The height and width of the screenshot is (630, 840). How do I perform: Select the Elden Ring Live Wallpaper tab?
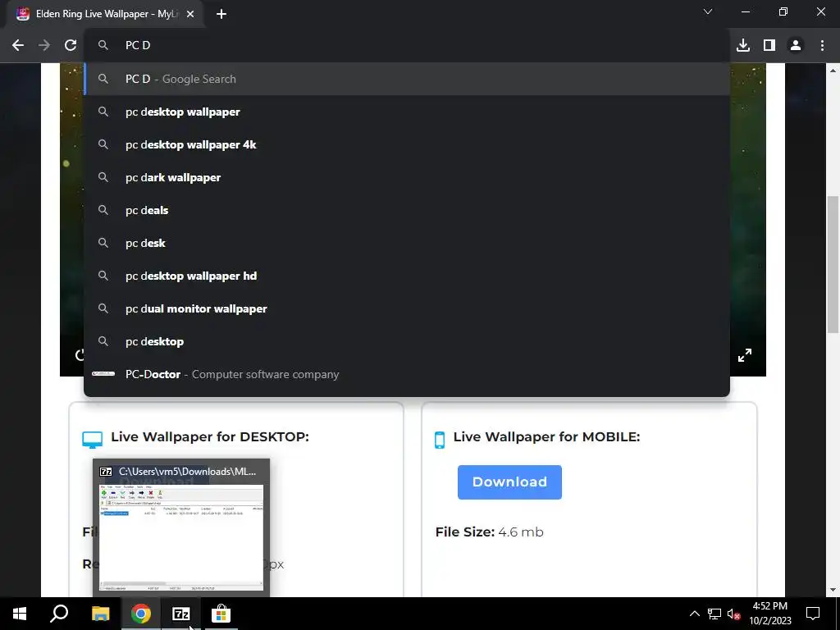point(104,14)
